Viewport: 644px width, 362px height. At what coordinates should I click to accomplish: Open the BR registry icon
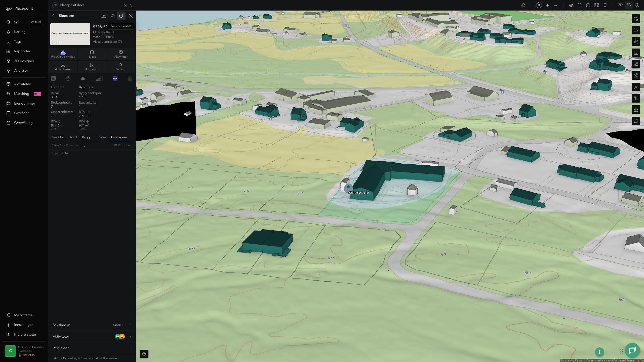(53, 79)
